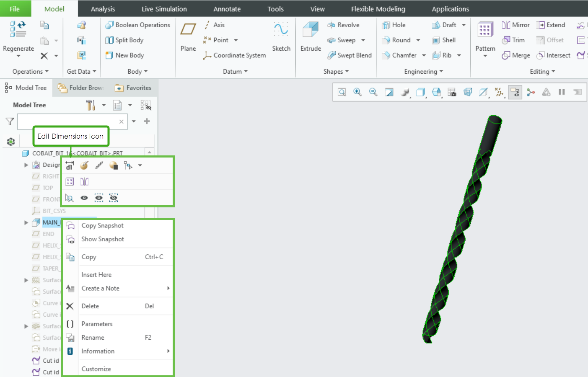Click the Mirror icon in the mini toolbar
Viewport: 588px width, 377px height.
[x=84, y=181]
